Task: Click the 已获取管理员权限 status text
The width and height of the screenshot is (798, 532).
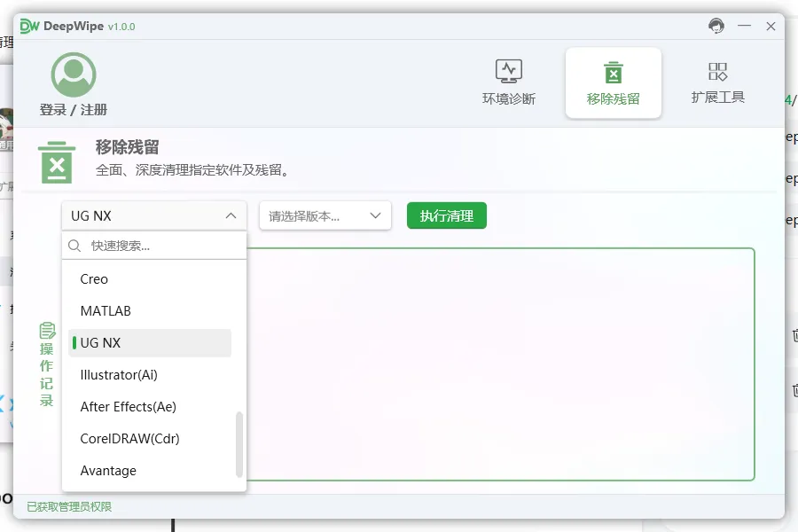Action: point(69,506)
